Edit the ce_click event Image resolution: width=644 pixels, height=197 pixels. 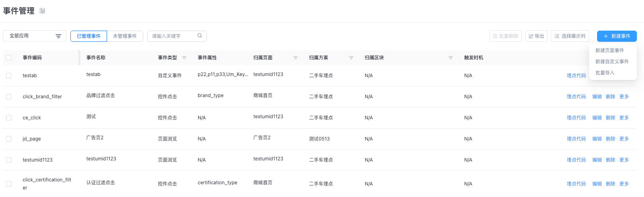click(x=597, y=118)
